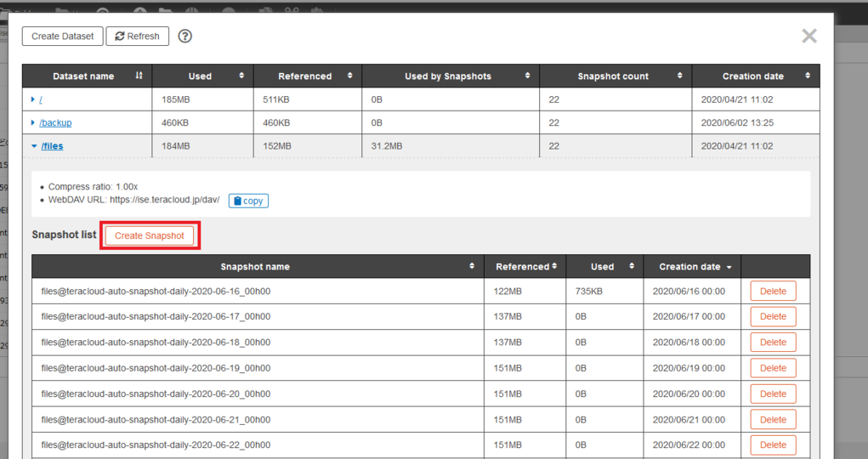Close the dataset dialog with X
The width and height of the screenshot is (868, 459).
tap(808, 36)
